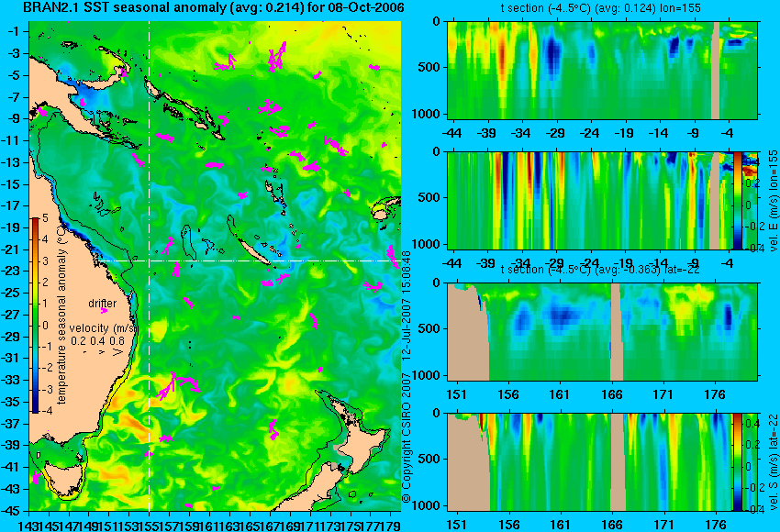The width and height of the screenshot is (780, 532).
Task: Click '171' tick under vel. S section
Action: 663,525
